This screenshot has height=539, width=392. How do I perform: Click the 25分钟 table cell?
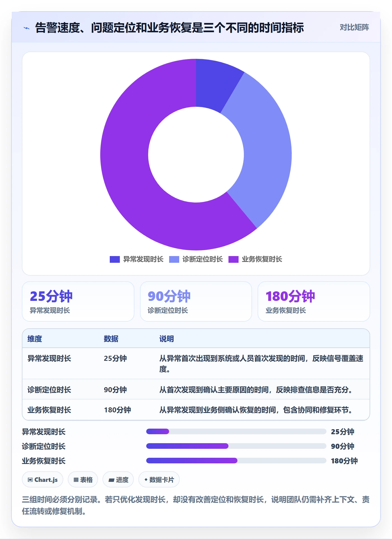point(115,358)
